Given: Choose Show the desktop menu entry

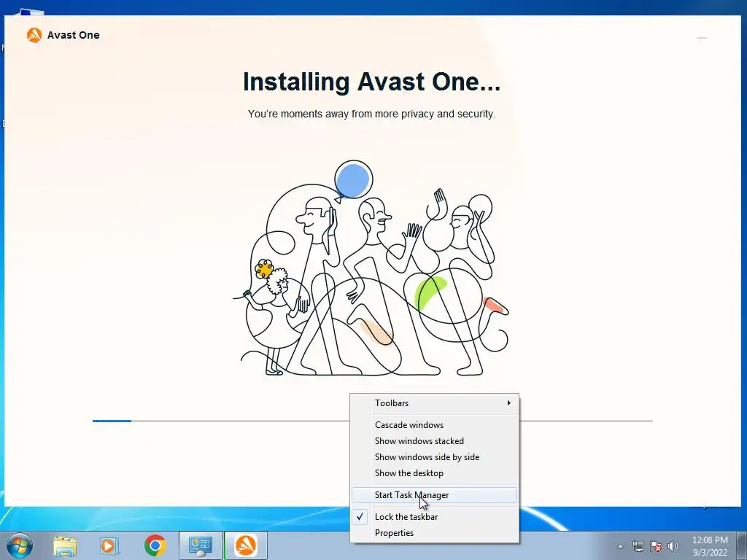Looking at the screenshot, I should [435, 473].
